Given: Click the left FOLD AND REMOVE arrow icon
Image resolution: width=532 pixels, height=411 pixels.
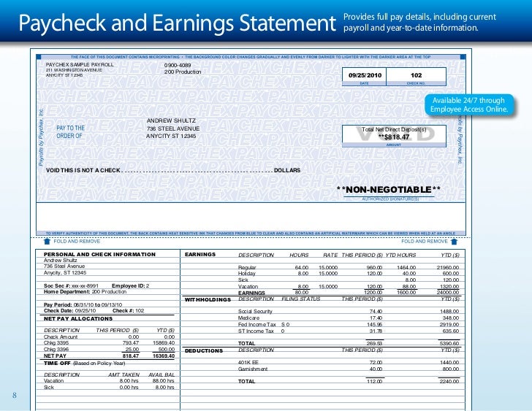Looking at the screenshot, I should (x=47, y=241).
